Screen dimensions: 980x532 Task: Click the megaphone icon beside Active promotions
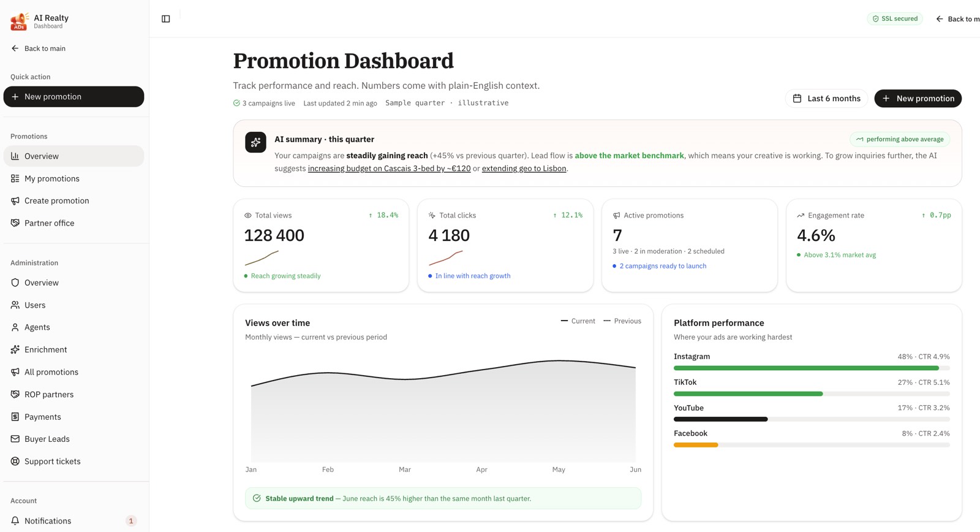tap(617, 216)
